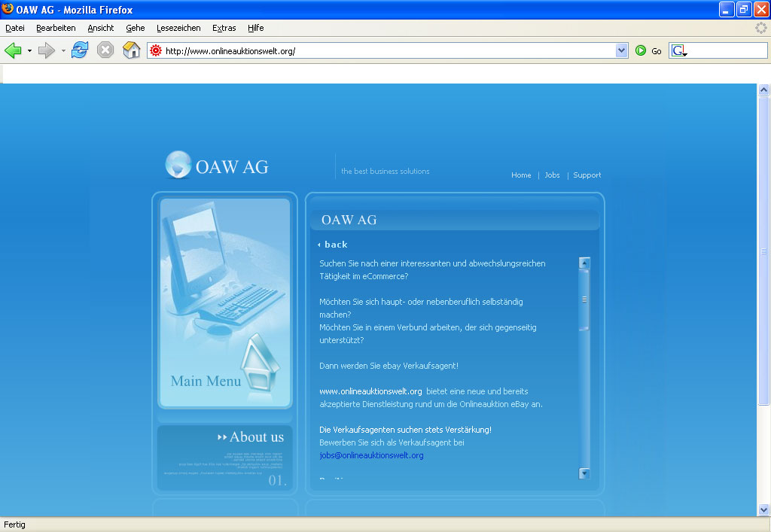771x532 pixels.
Task: Click the house icon beside Main Menu
Action: coord(260,361)
